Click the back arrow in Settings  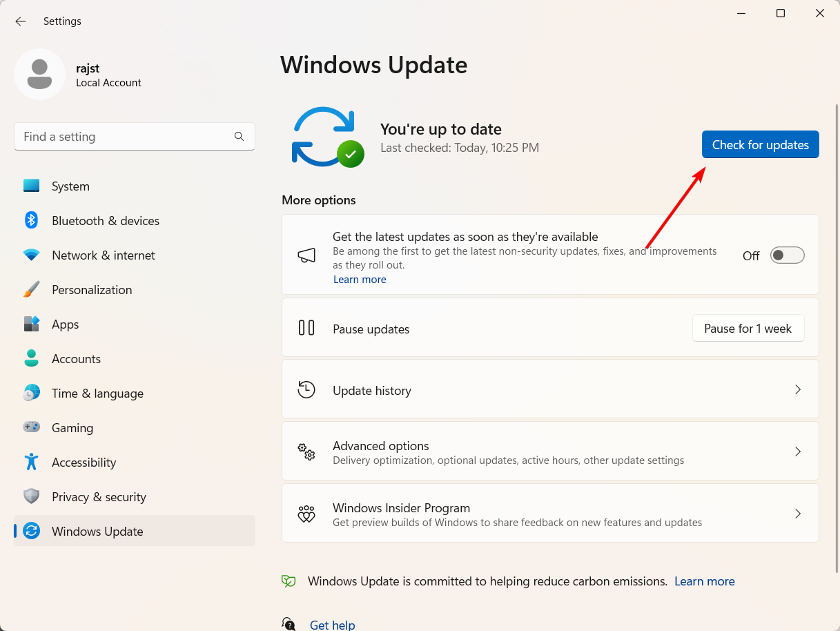click(21, 21)
